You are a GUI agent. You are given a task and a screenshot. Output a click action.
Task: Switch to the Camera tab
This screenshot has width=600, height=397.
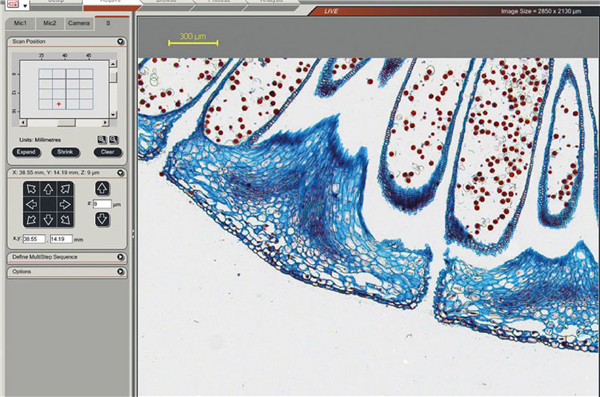click(x=79, y=23)
